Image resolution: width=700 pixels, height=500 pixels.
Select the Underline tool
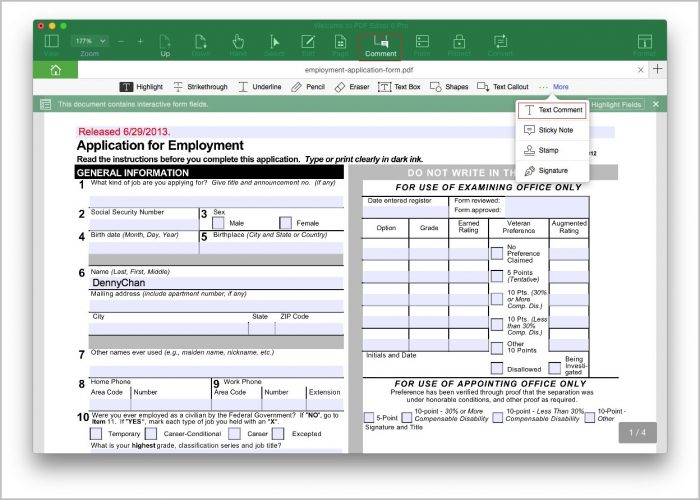coord(260,87)
